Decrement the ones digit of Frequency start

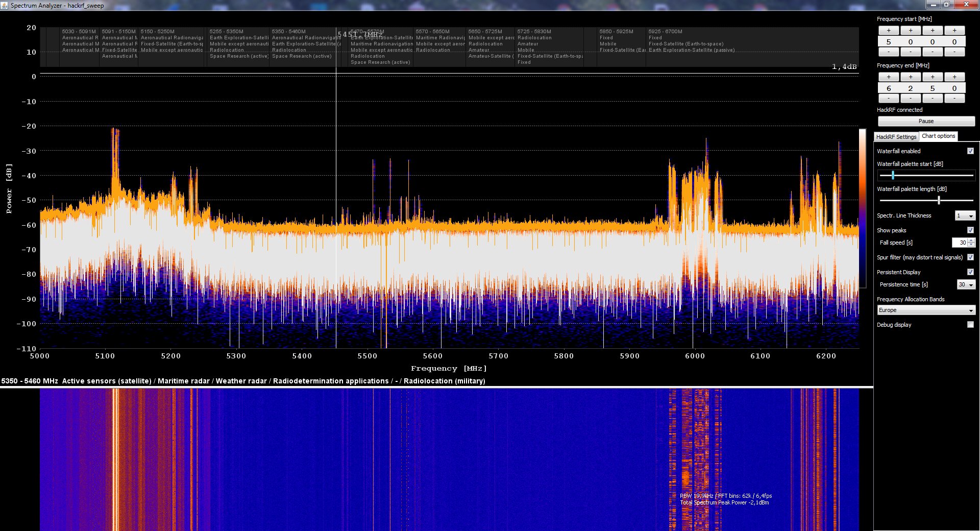pos(954,52)
